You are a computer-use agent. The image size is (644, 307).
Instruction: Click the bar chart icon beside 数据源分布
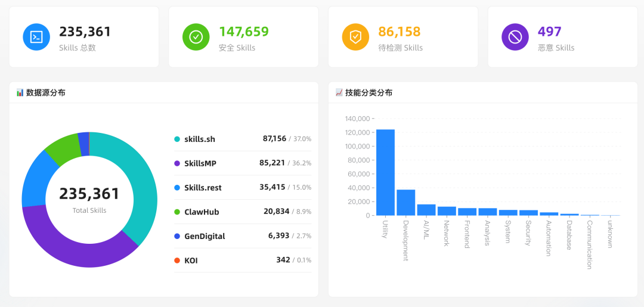coord(20,92)
